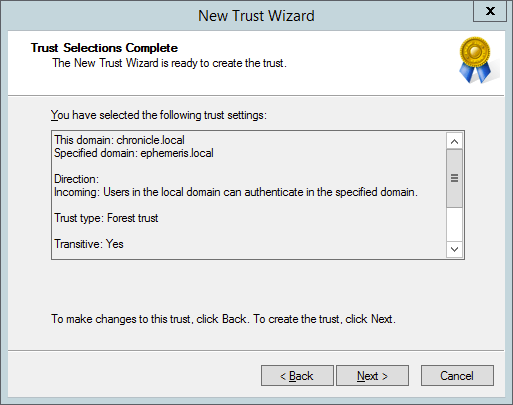
Task: Create the trust with Next button
Action: (x=372, y=376)
